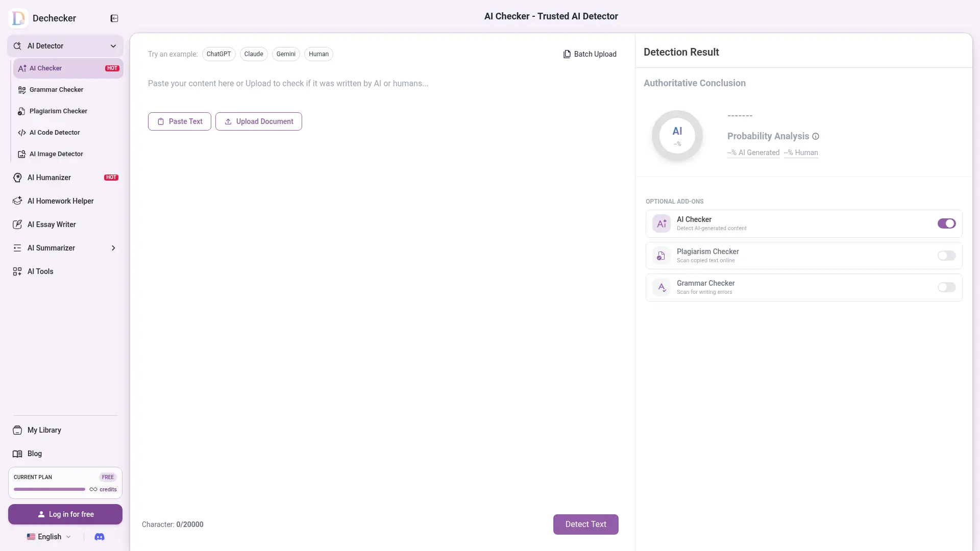The height and width of the screenshot is (551, 980).
Task: Click the Grammar Checker add-on icon
Action: [661, 287]
